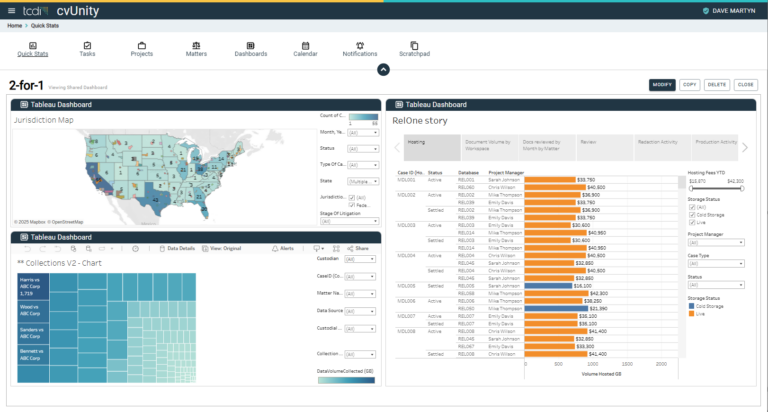Open the Project Manager filter dropdown
This screenshot has height=412, width=768.
point(715,242)
